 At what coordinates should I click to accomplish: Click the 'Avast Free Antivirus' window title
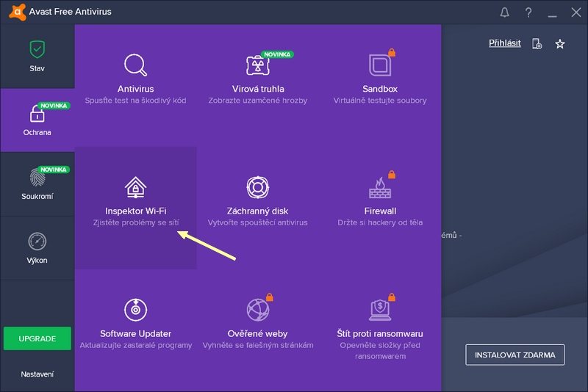click(70, 12)
